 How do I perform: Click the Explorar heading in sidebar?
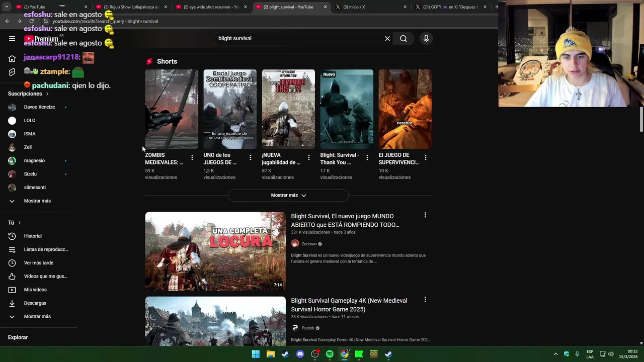pyautogui.click(x=18, y=337)
